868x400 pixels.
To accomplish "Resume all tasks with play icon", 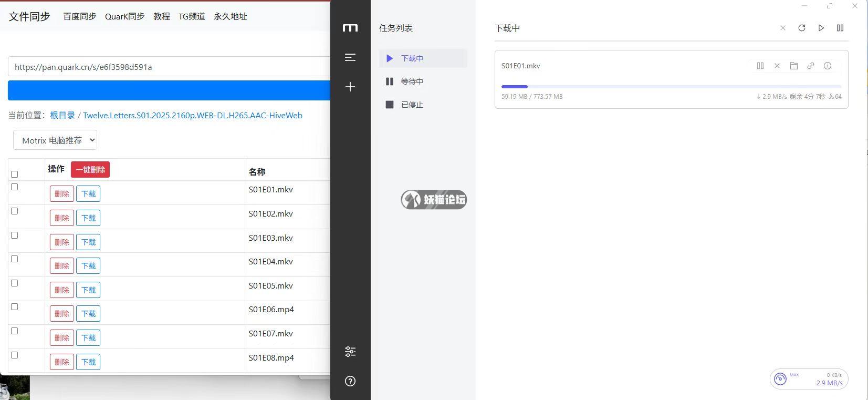I will pyautogui.click(x=821, y=28).
